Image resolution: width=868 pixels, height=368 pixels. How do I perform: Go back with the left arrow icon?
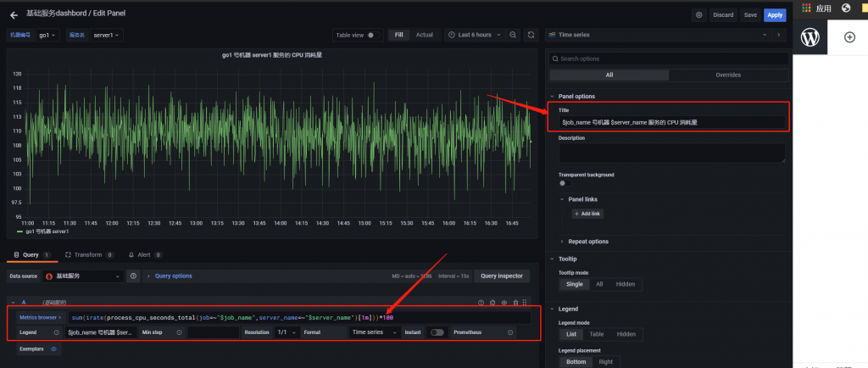point(14,15)
